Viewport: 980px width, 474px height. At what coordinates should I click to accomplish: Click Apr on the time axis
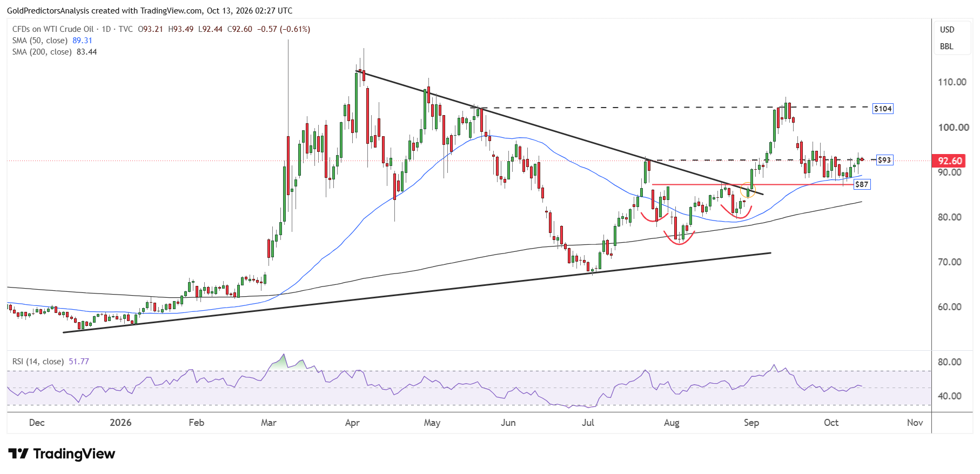[x=352, y=423]
